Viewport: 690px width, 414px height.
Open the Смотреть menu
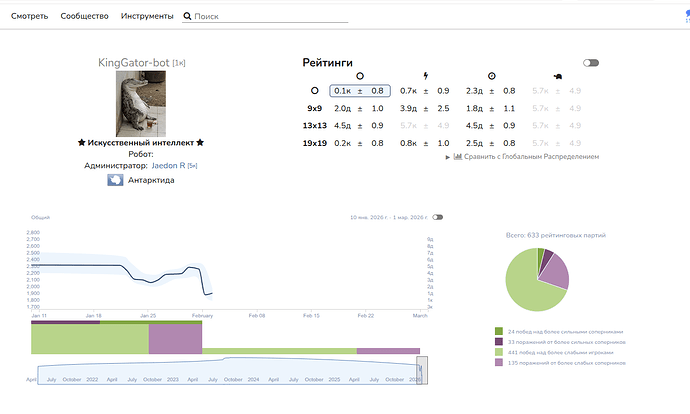click(28, 17)
